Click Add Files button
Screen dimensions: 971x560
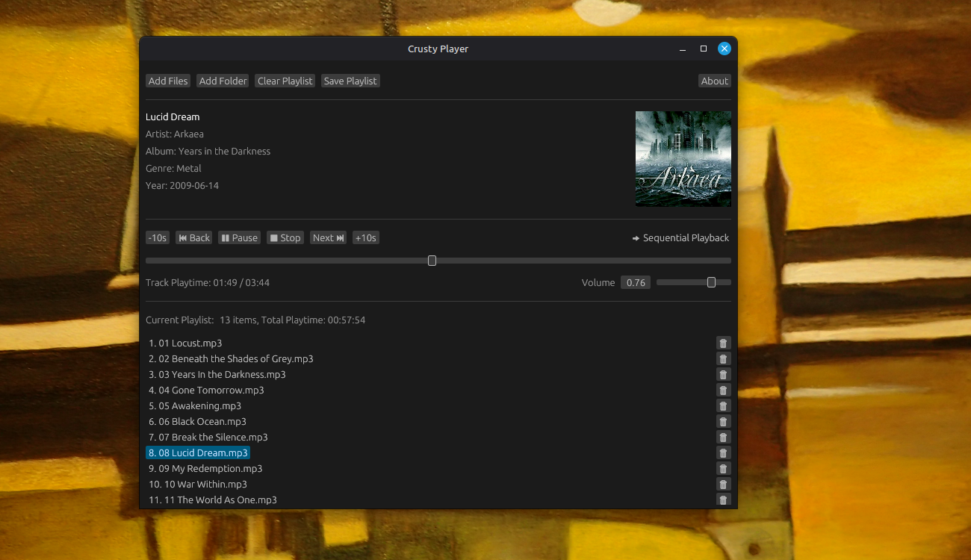pos(168,81)
